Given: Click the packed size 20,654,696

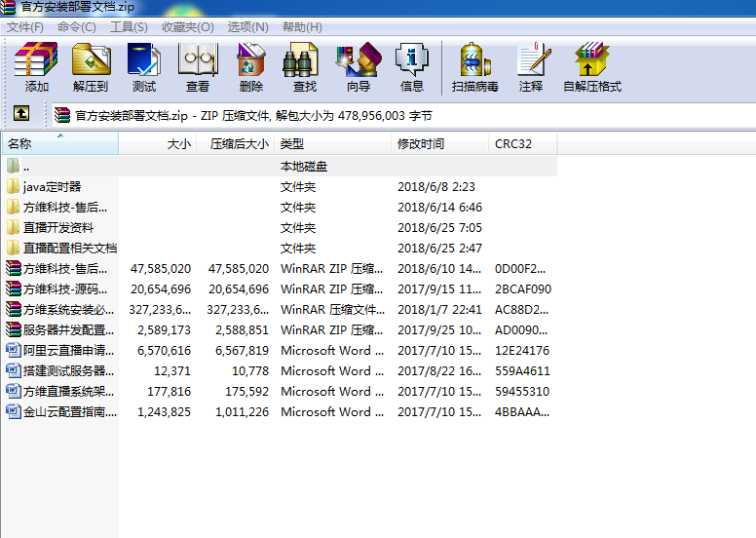Looking at the screenshot, I should (239, 289).
